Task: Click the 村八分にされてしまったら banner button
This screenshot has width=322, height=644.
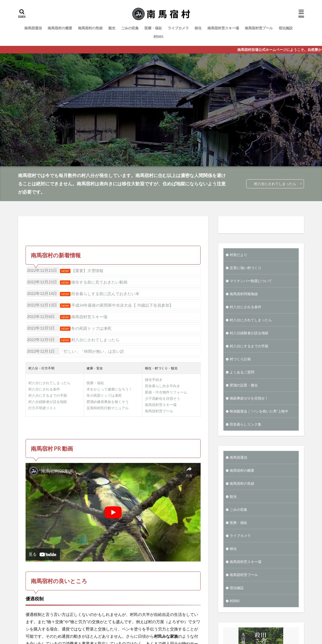Action: pos(275,184)
